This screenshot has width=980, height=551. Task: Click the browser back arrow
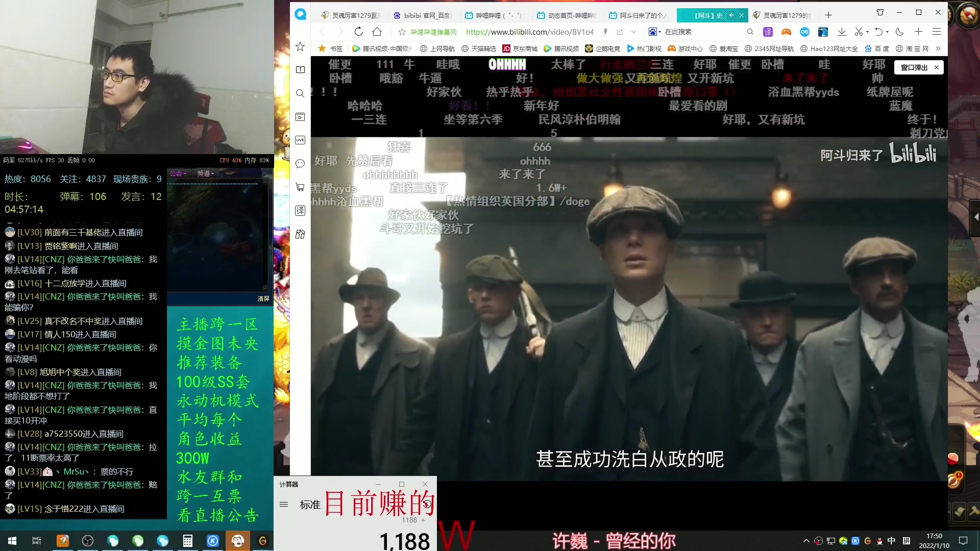point(322,32)
